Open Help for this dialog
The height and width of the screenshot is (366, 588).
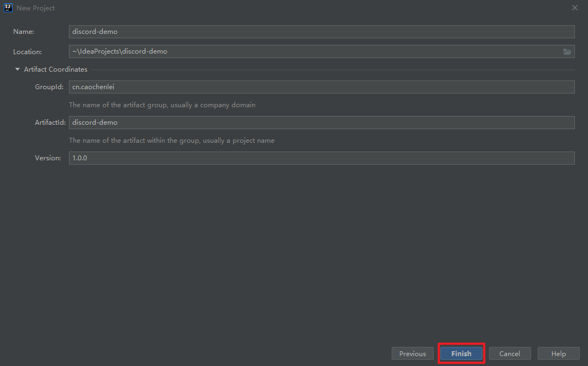pyautogui.click(x=558, y=353)
